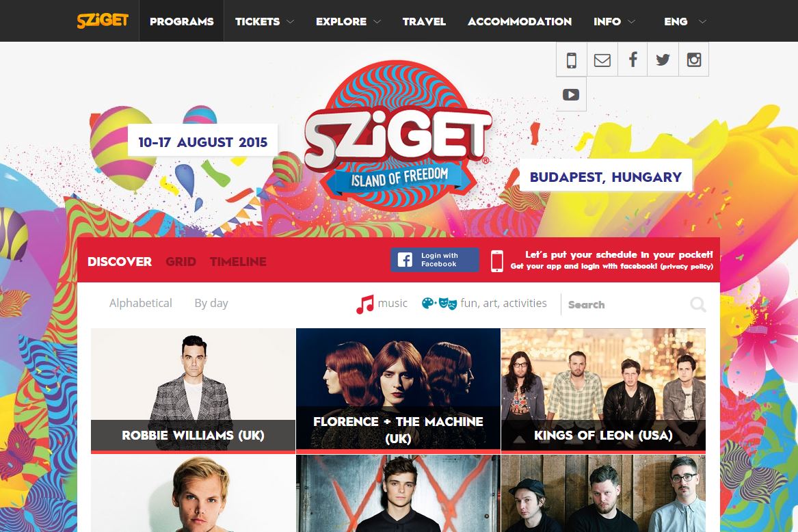
Task: Open the Twitter bird icon
Action: tap(663, 59)
